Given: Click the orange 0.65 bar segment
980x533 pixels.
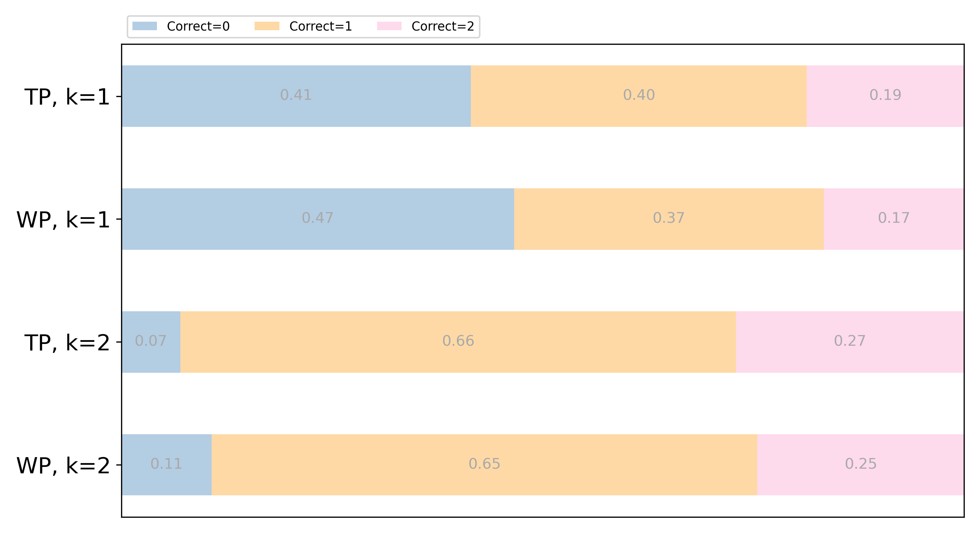Looking at the screenshot, I should tap(484, 479).
